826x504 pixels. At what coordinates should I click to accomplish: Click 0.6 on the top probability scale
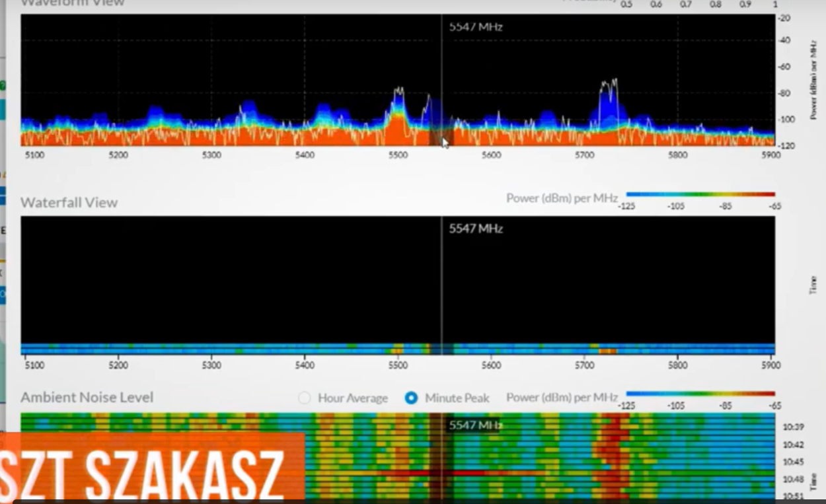click(656, 4)
